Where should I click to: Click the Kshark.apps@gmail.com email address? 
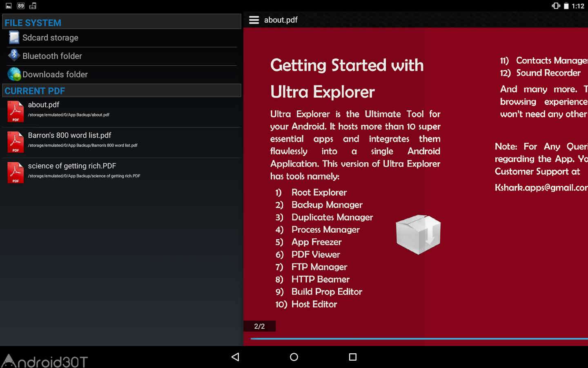click(x=541, y=188)
